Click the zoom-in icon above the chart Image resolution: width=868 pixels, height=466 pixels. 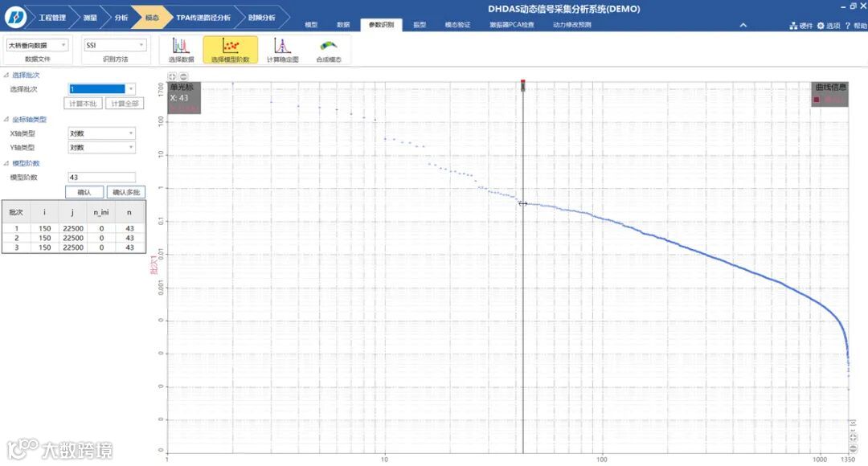(x=172, y=76)
